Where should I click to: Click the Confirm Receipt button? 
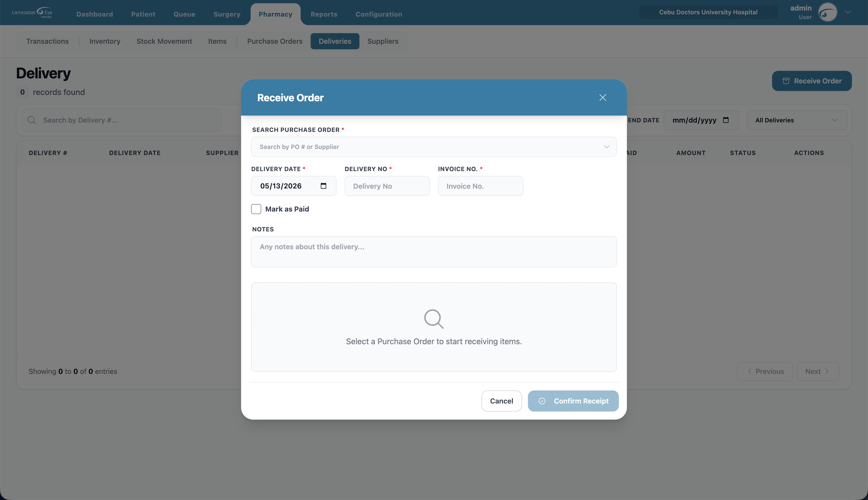(573, 401)
